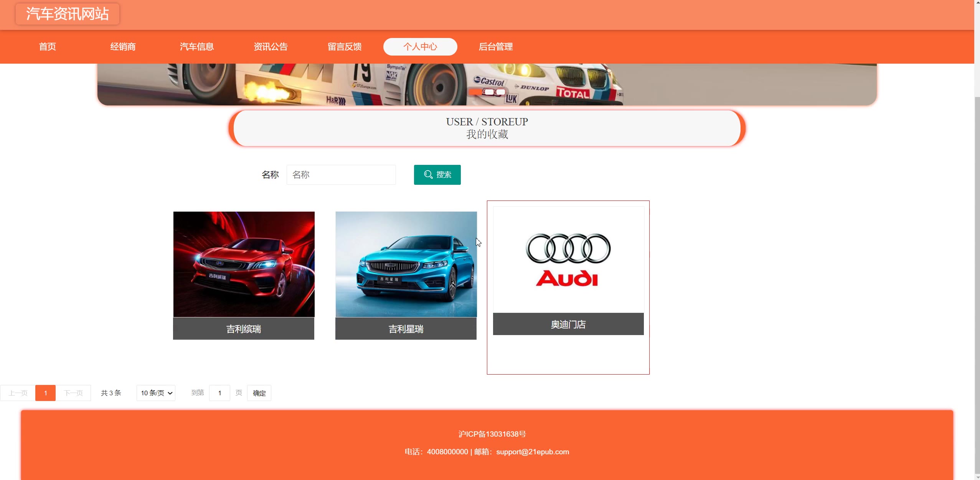
Task: Open the Audi logo 奥迪门店 card
Action: point(568,260)
